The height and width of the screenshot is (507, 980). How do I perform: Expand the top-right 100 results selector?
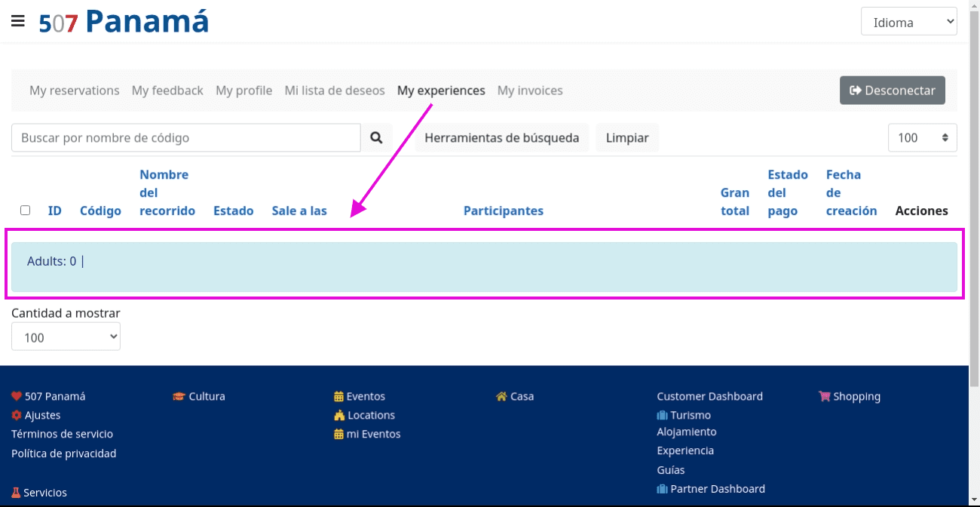coord(922,138)
